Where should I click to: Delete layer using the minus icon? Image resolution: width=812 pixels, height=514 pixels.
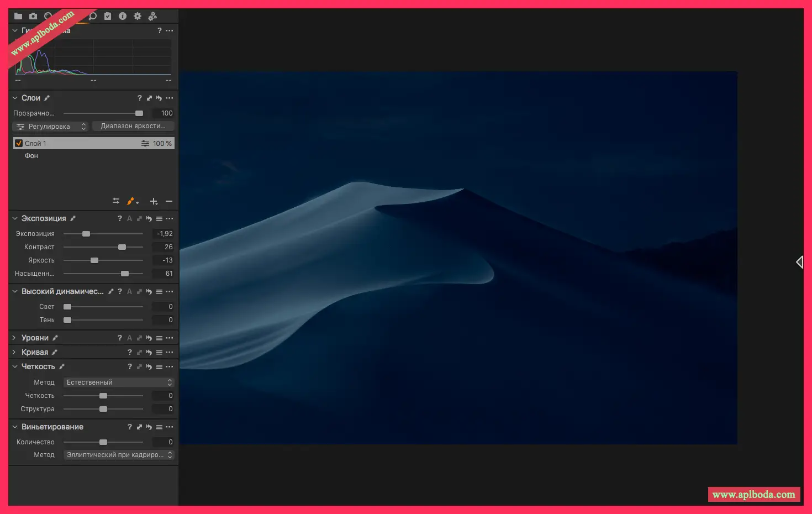pos(169,201)
